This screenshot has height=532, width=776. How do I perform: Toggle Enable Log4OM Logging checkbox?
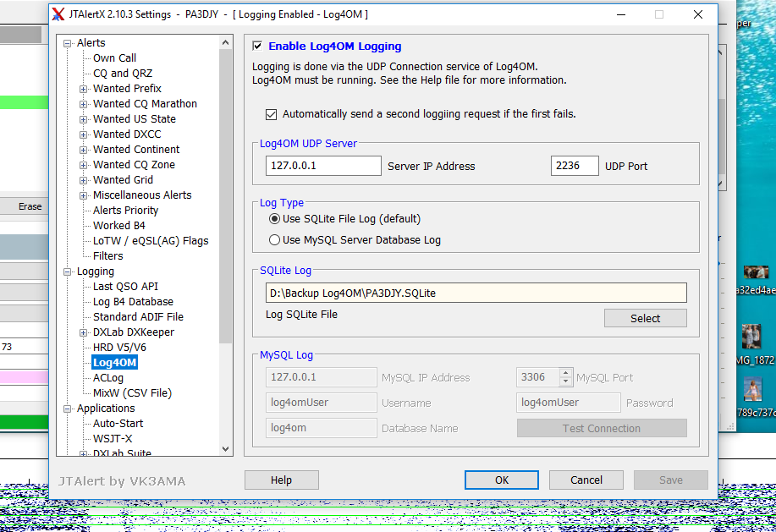[x=257, y=46]
